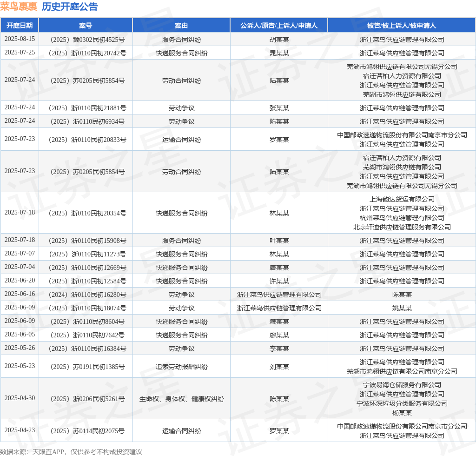This screenshot has width=476, height=456.
Task: Click defendant 姚某某
Action: [x=402, y=308]
